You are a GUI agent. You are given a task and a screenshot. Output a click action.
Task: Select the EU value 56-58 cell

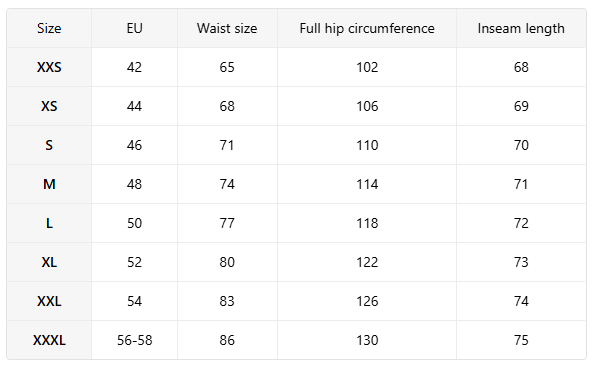pos(134,340)
